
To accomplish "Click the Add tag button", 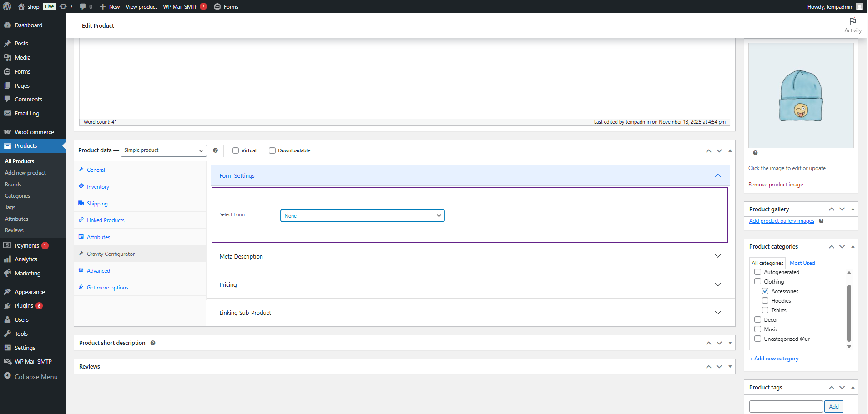I will coord(833,406).
